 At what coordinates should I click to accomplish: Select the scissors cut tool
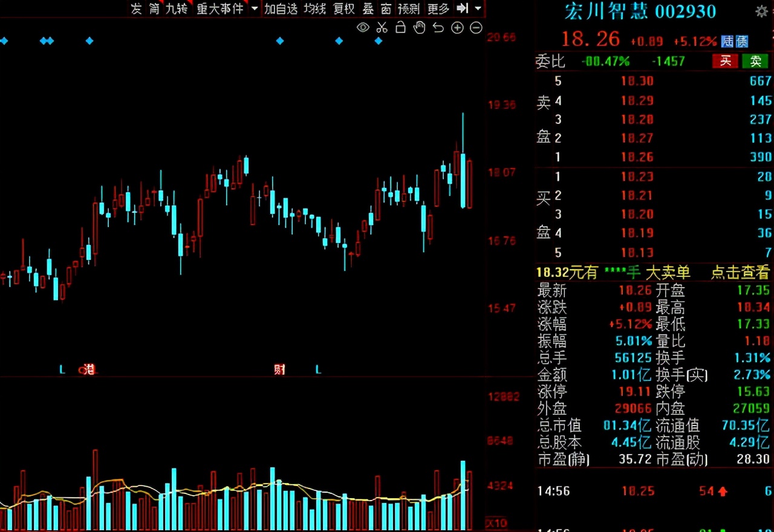tap(382, 28)
